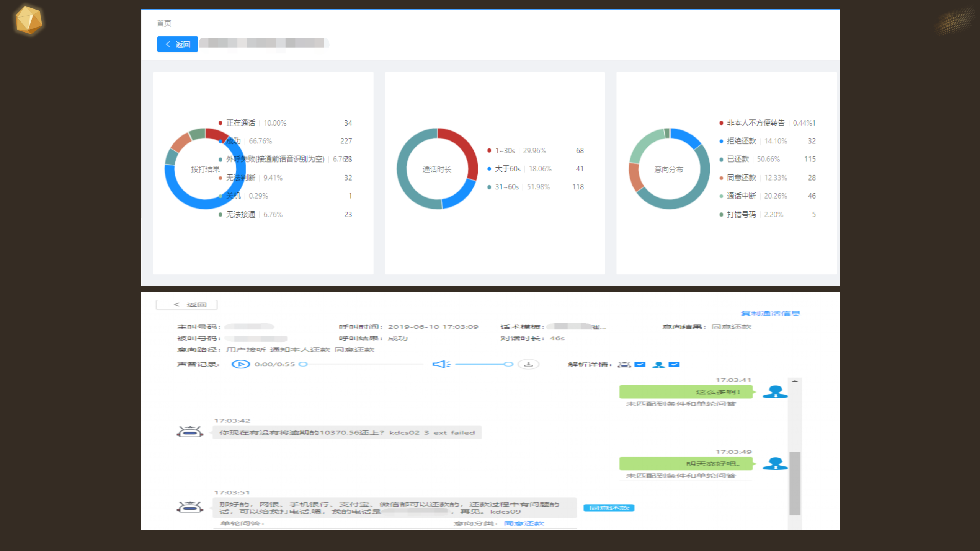Toggle the robot analysis checkbox

(640, 364)
